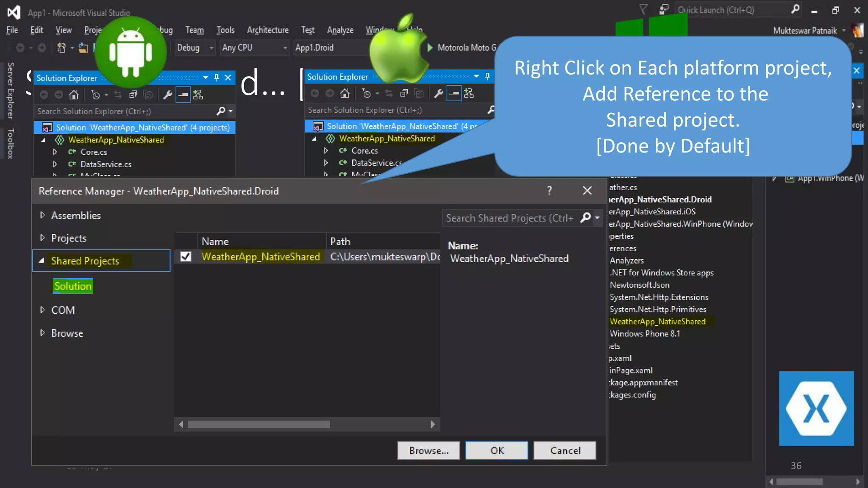Click Home icon in Solution Explorer beside Android logo
The image size is (868, 488).
point(74,95)
